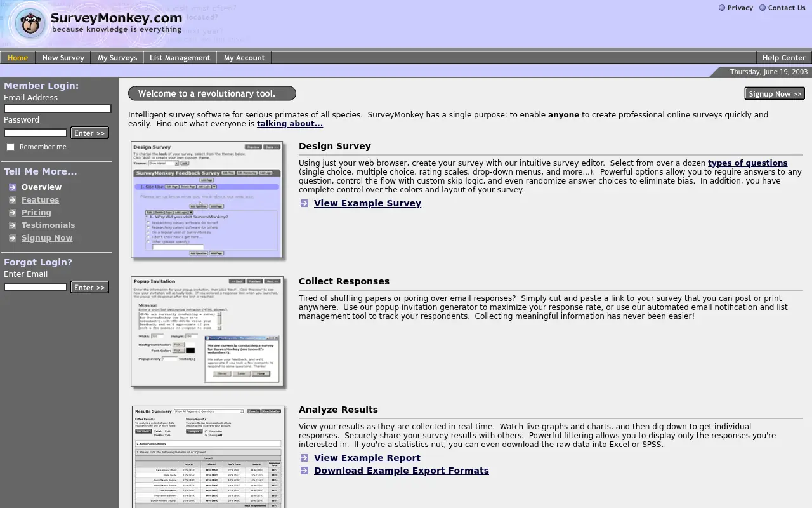Open the Features sidebar link
812x508 pixels.
click(x=40, y=200)
